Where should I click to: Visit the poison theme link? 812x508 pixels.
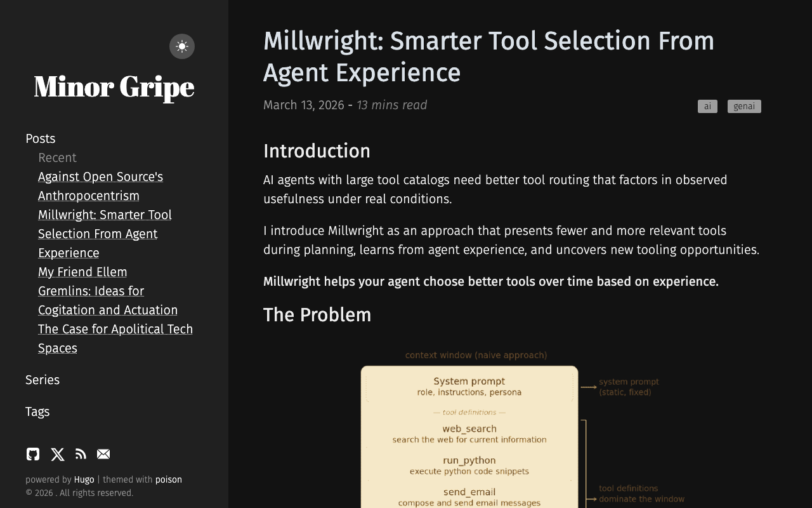tap(169, 479)
